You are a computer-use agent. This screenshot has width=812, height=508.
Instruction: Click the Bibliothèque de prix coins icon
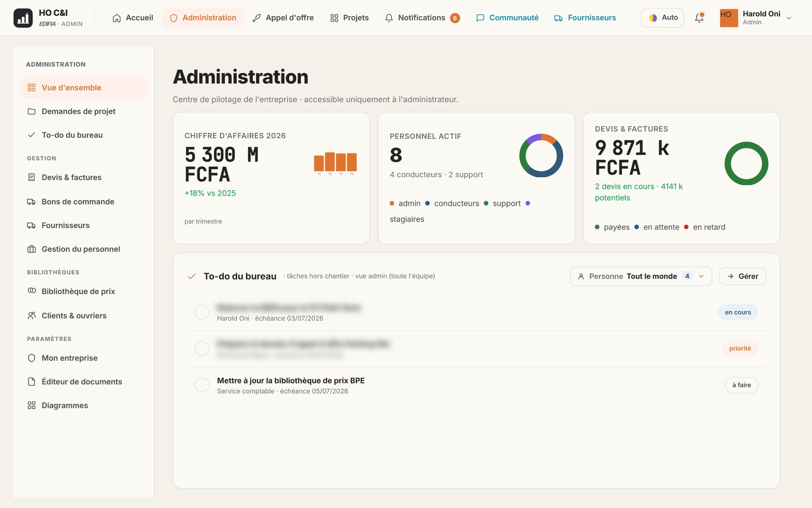click(x=31, y=291)
